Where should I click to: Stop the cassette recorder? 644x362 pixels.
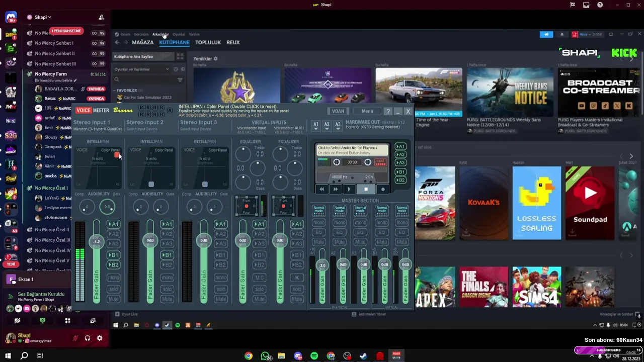pos(366,189)
